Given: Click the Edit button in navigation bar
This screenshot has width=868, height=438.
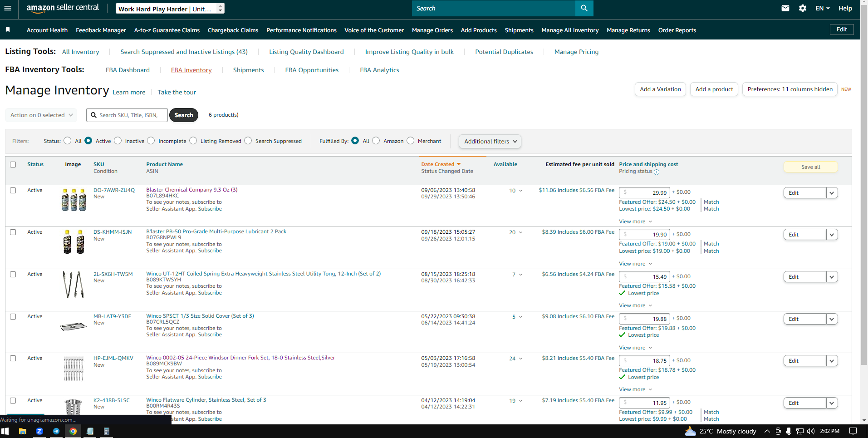Looking at the screenshot, I should point(842,30).
